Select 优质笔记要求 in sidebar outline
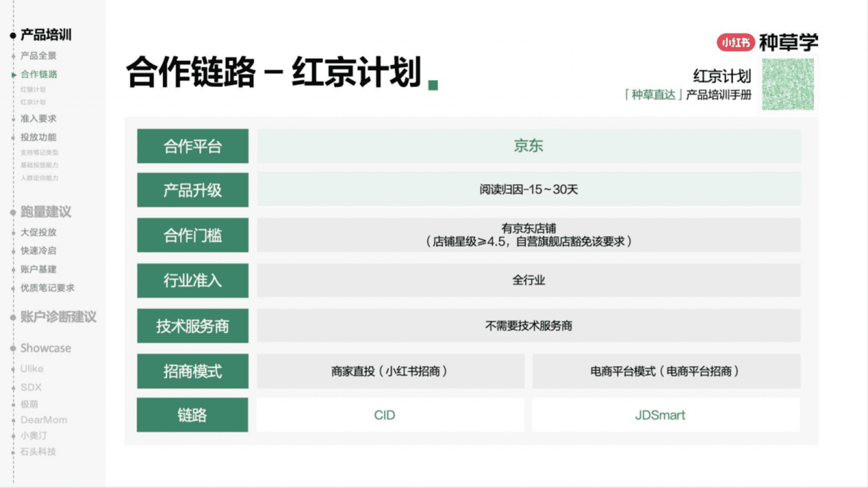Screen dimensions: 868x488 (47, 288)
